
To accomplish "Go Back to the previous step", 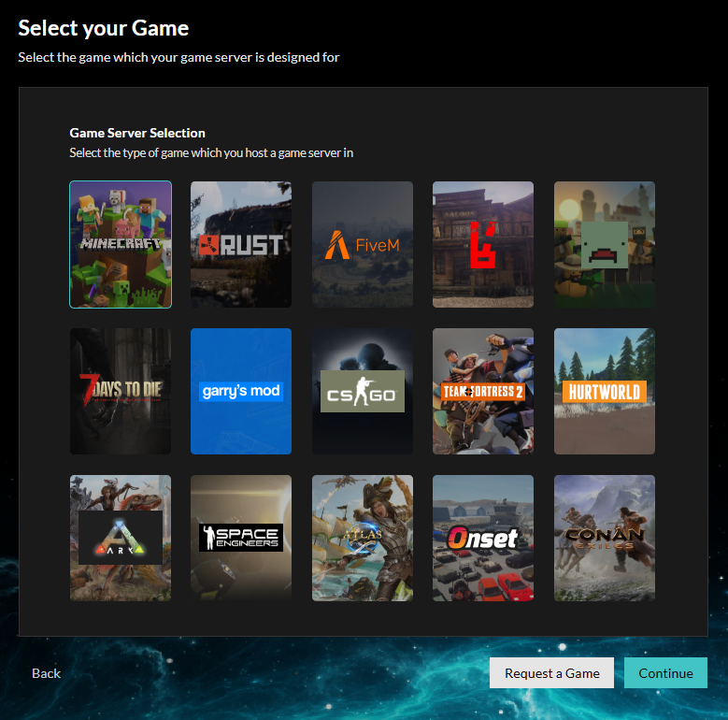I will [46, 673].
